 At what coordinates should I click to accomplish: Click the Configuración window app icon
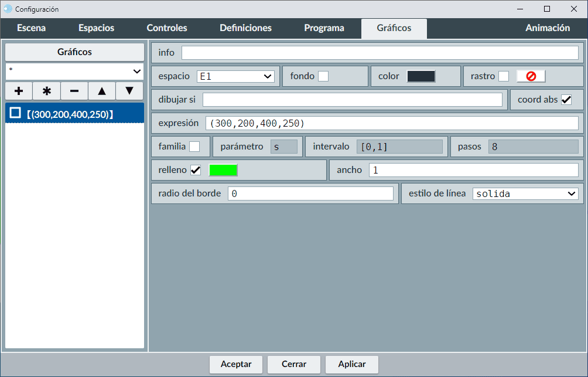[8, 9]
